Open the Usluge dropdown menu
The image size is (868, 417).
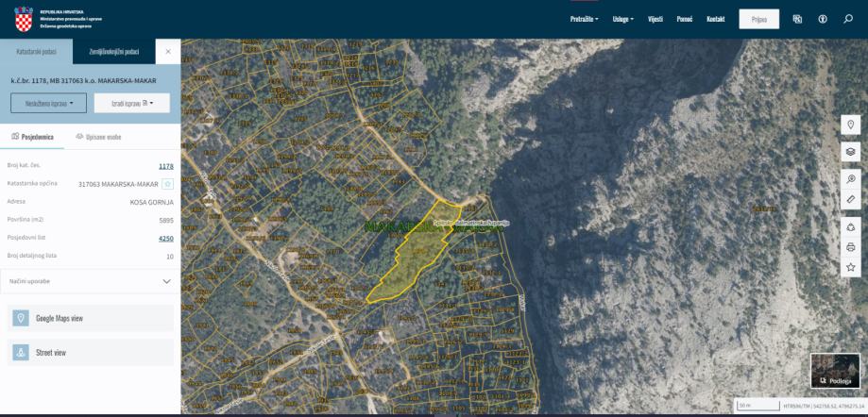623,19
